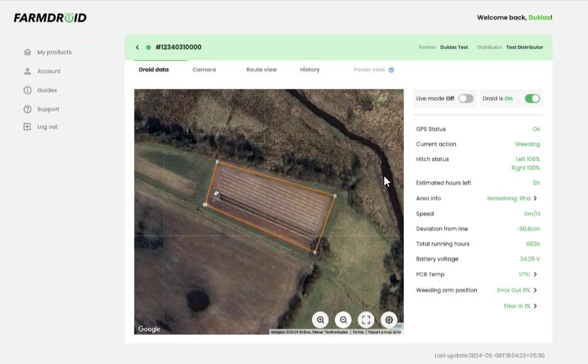Click the My products home icon
The image size is (588, 364).
27,52
